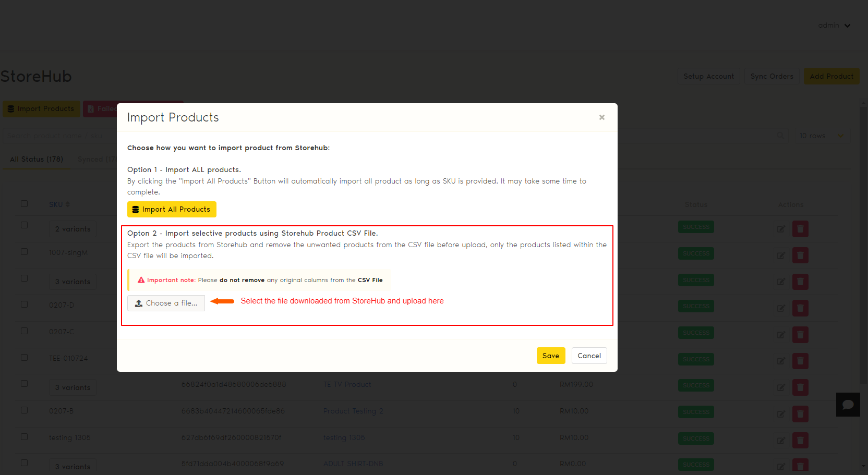This screenshot has width=868, height=475.
Task: Open the Product Testing 2 link
Action: pyautogui.click(x=353, y=411)
